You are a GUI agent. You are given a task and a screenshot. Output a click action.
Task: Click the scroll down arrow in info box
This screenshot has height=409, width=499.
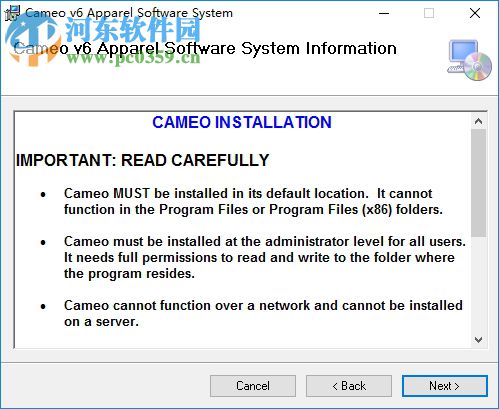click(x=478, y=340)
